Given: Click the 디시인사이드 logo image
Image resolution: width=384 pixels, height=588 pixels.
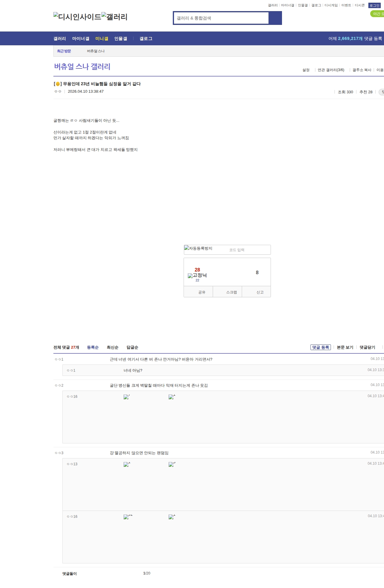Looking at the screenshot, I should pyautogui.click(x=77, y=17).
